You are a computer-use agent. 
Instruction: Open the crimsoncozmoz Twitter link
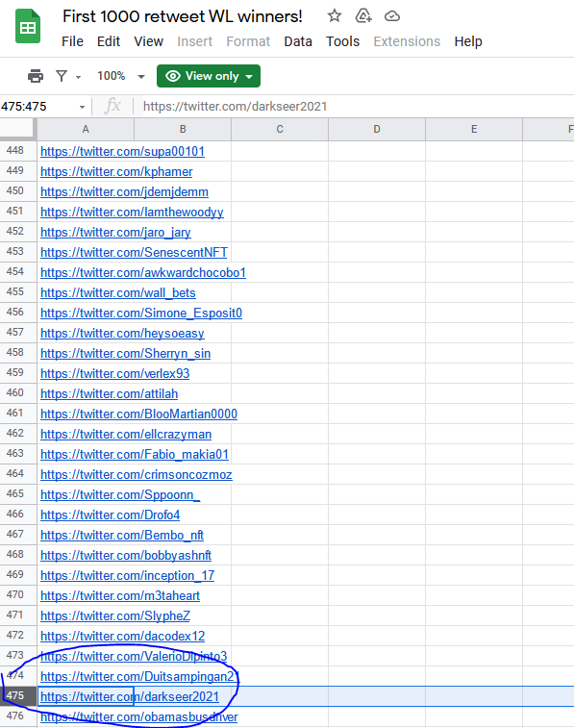click(x=137, y=474)
